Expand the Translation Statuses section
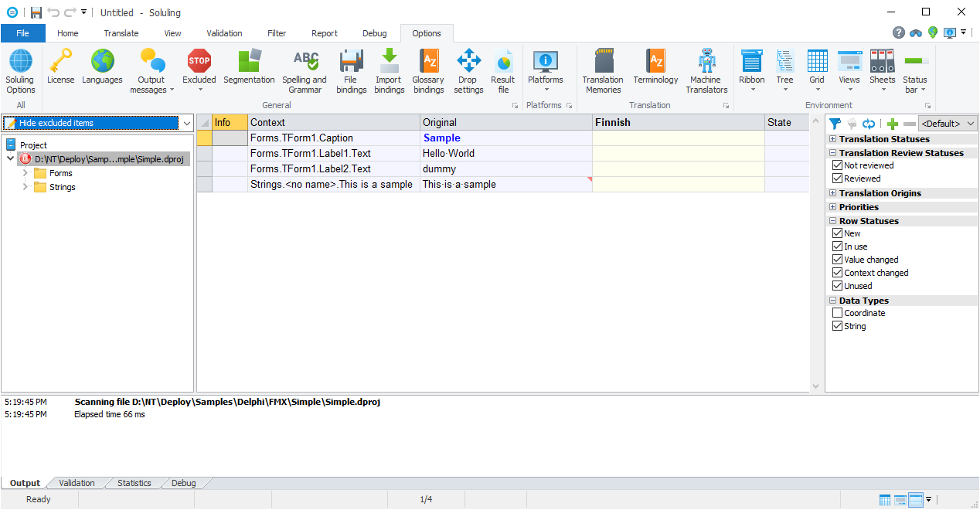 point(832,139)
